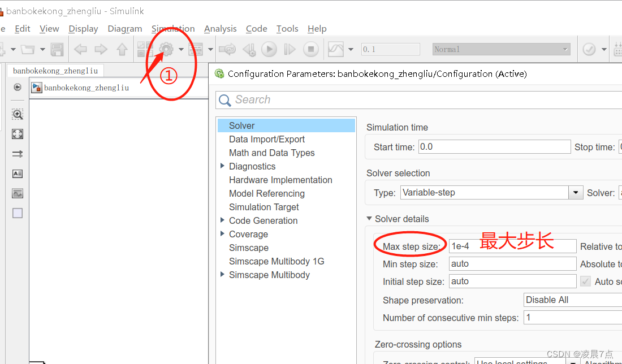Open the Edit menu
The width and height of the screenshot is (622, 364).
point(22,29)
